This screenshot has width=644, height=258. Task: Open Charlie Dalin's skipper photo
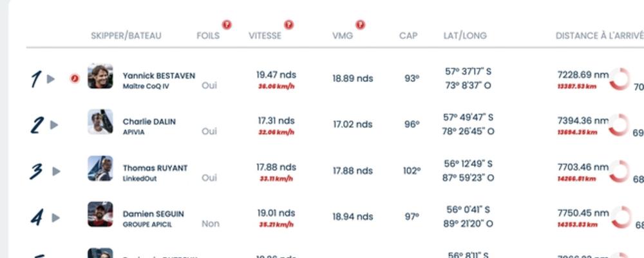[x=100, y=122]
